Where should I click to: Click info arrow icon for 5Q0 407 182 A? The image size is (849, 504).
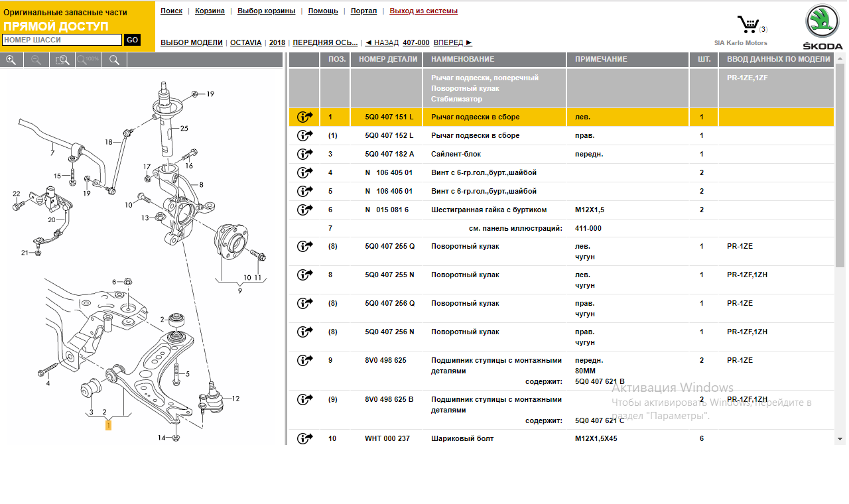(304, 155)
